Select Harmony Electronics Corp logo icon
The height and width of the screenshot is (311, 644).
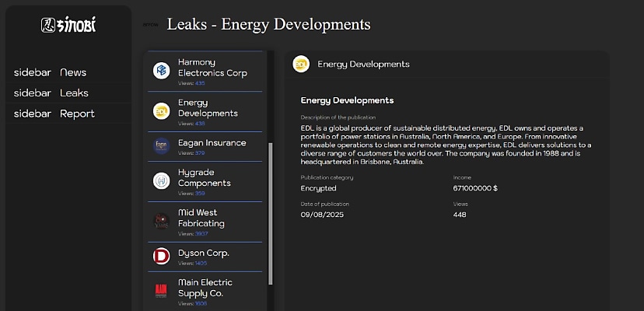tap(162, 71)
